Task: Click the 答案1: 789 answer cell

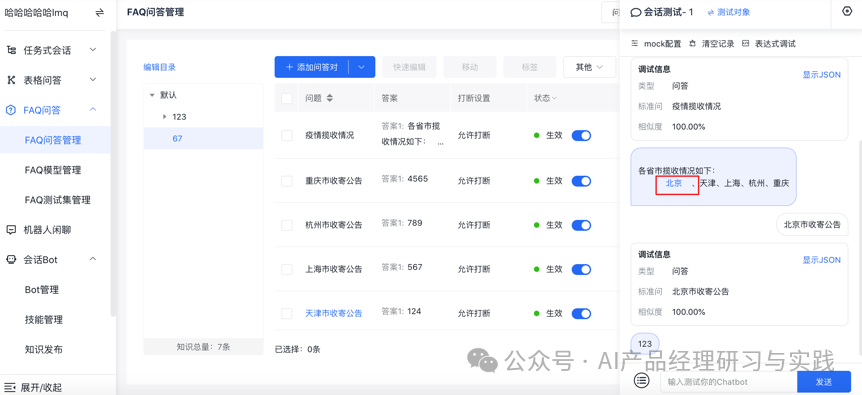Action: click(x=402, y=223)
